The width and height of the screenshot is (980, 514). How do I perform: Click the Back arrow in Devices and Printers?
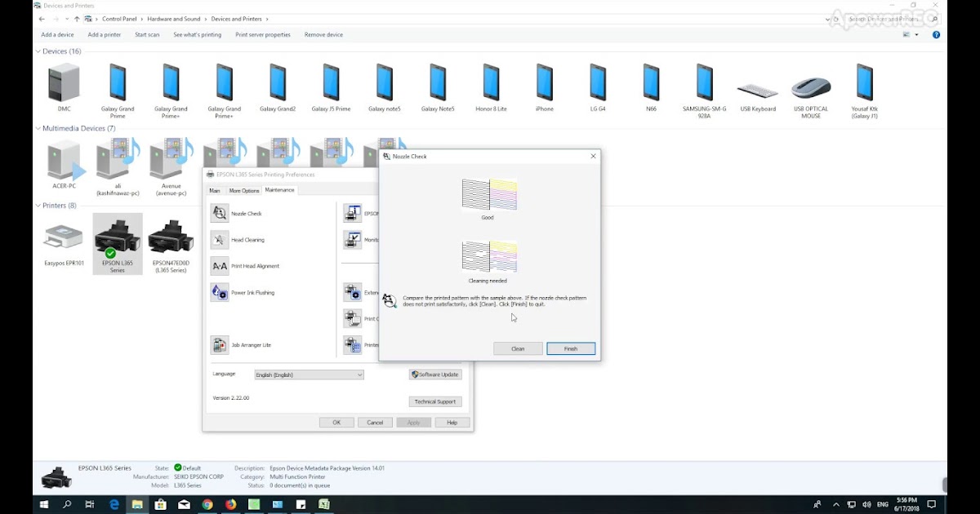tap(42, 19)
